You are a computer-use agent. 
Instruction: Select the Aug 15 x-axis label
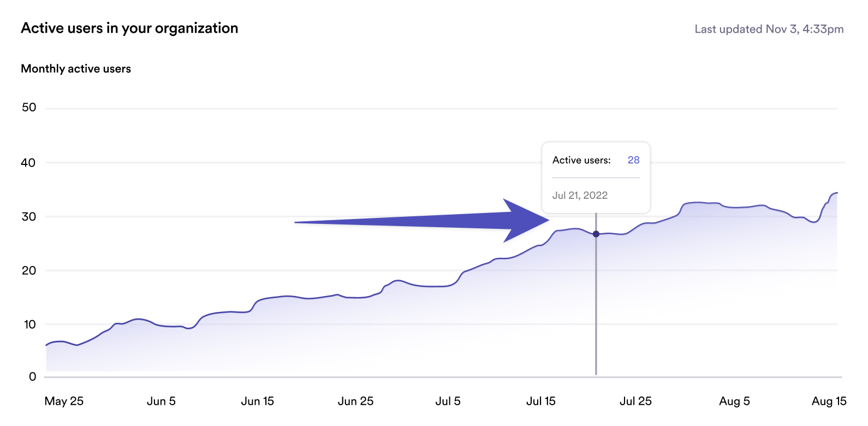pyautogui.click(x=829, y=401)
